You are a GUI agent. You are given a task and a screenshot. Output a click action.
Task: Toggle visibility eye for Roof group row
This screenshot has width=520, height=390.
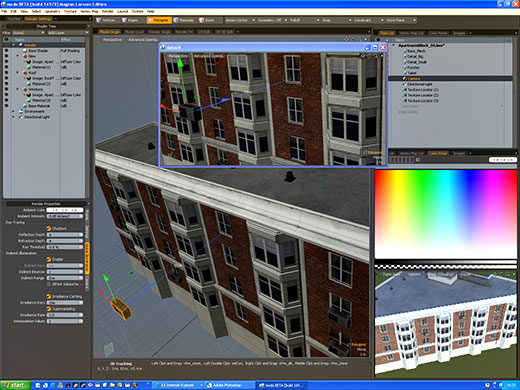[x=6, y=73]
